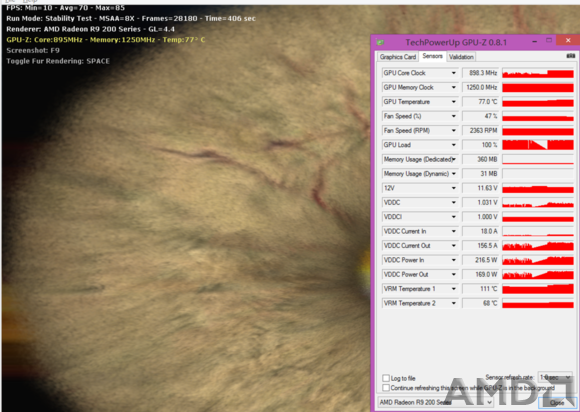Expand the GPU Temperature dropdown arrow
Viewport: 580px width, 412px height.
coord(453,102)
